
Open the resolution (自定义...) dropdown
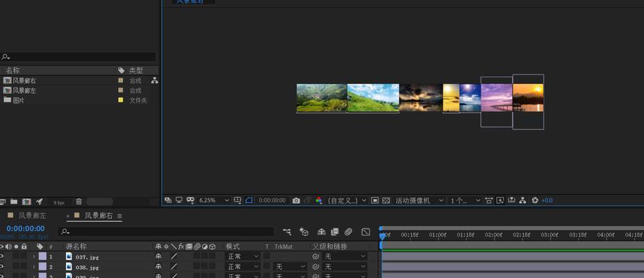click(347, 200)
